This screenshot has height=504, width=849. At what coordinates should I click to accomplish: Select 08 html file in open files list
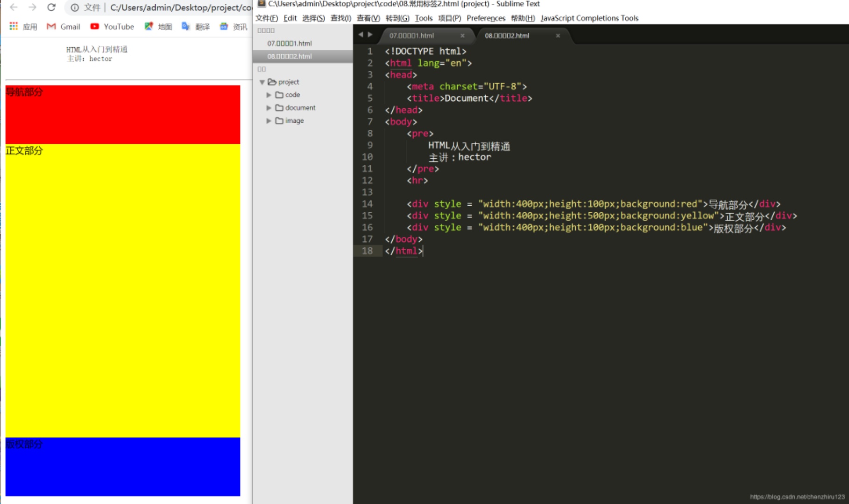(x=303, y=56)
